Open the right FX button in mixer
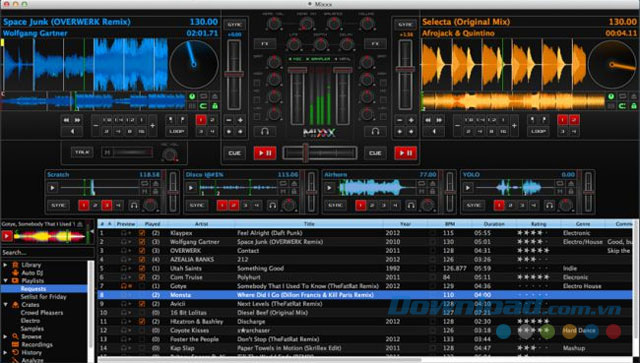 375,44
